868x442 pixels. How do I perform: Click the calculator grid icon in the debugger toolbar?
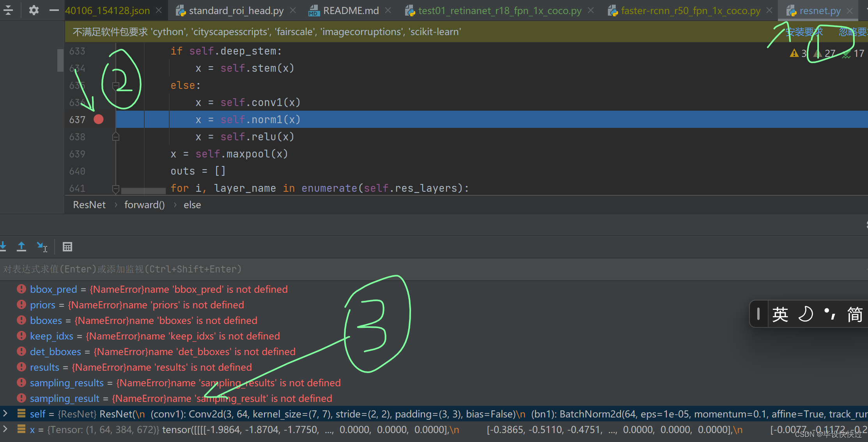[67, 246]
